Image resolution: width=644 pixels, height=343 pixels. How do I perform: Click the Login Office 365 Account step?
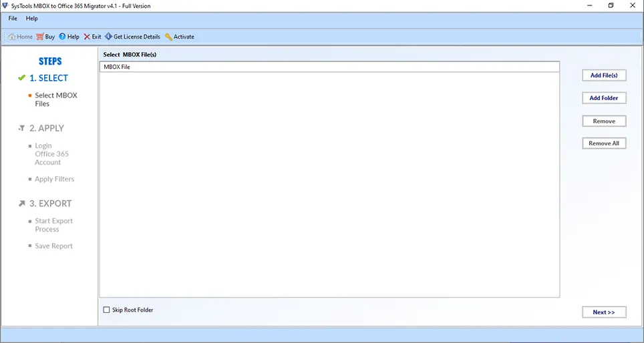click(51, 154)
